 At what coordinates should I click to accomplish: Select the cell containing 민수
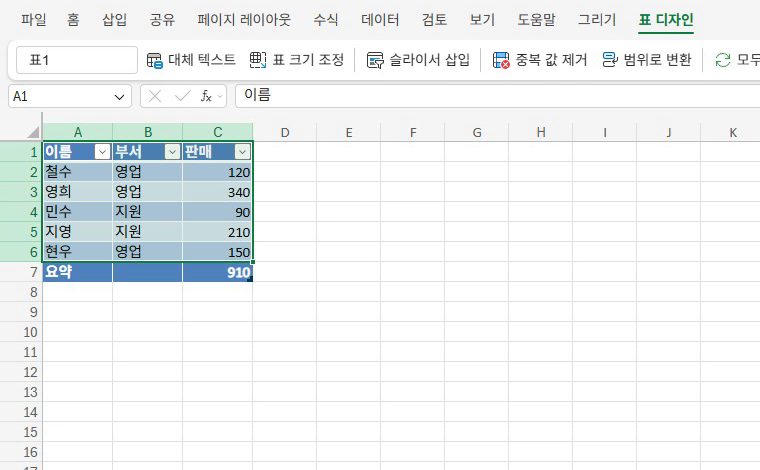point(78,212)
